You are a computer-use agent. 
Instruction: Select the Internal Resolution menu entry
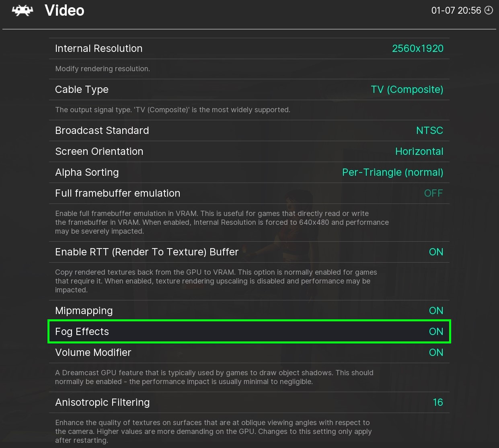point(99,49)
